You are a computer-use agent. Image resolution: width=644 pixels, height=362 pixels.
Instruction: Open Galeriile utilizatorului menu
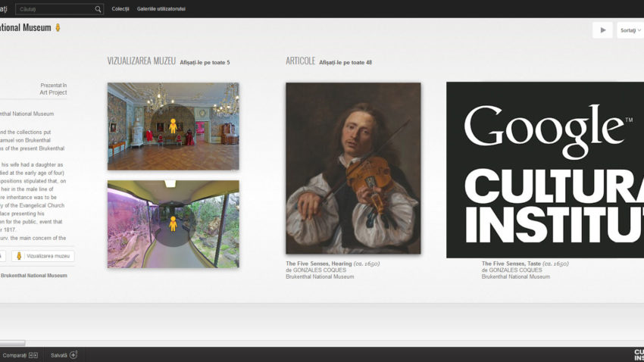(161, 9)
